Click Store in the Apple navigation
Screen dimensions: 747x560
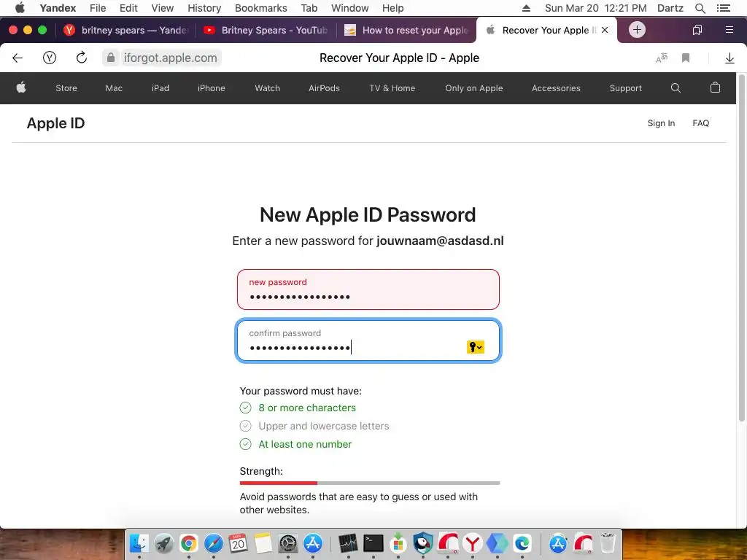66,88
